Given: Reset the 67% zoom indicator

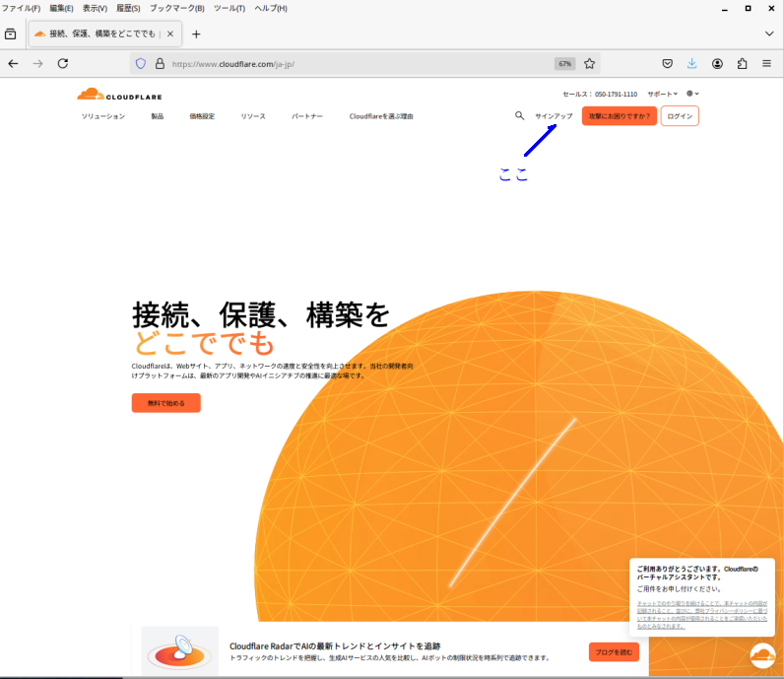Looking at the screenshot, I should click(x=565, y=63).
